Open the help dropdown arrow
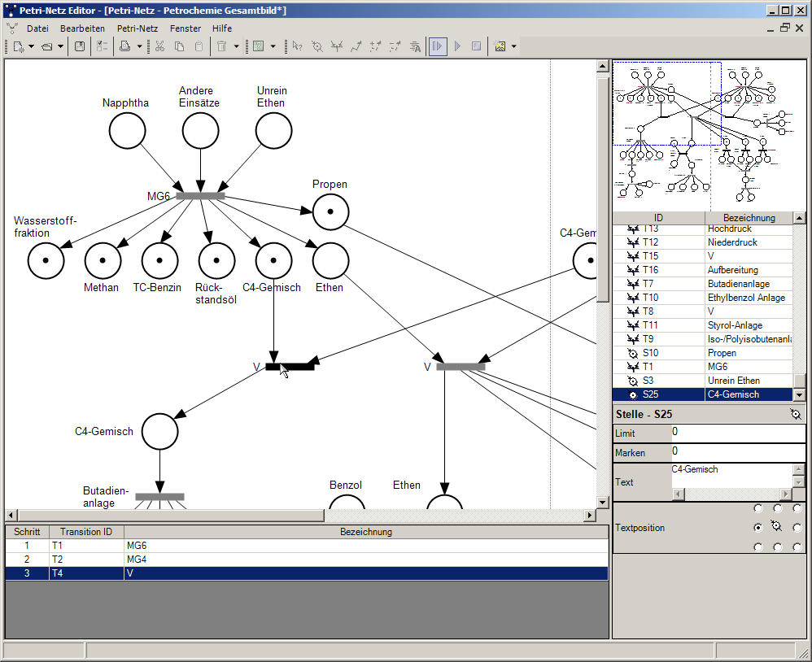Image resolution: width=812 pixels, height=662 pixels. (273, 46)
